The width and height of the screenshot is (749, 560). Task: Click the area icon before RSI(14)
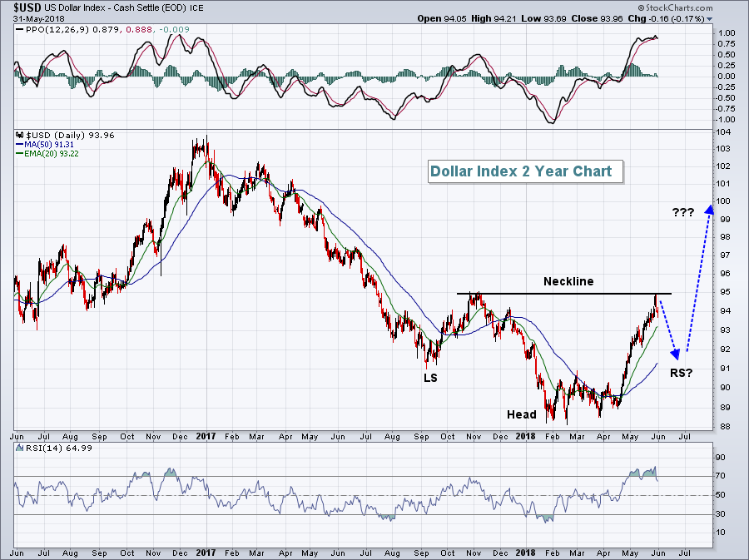(x=20, y=448)
